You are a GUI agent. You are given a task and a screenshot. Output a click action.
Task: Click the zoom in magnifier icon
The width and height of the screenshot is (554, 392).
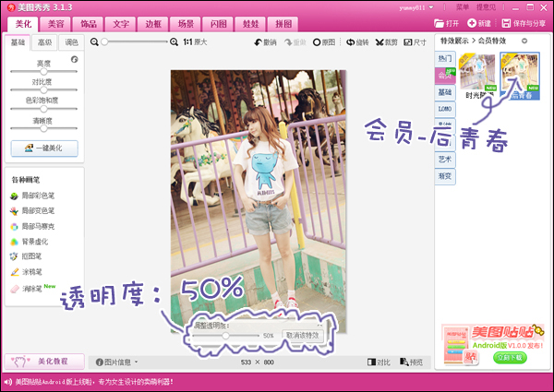coord(174,42)
